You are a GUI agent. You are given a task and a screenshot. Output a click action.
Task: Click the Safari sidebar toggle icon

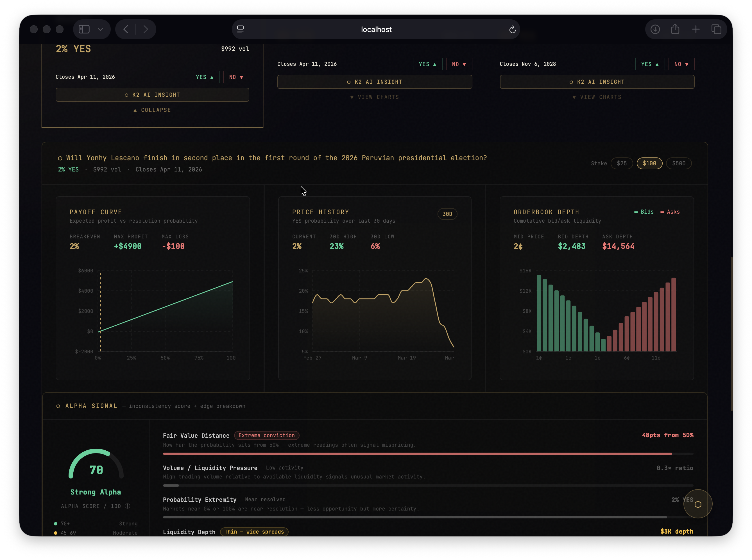tap(84, 29)
